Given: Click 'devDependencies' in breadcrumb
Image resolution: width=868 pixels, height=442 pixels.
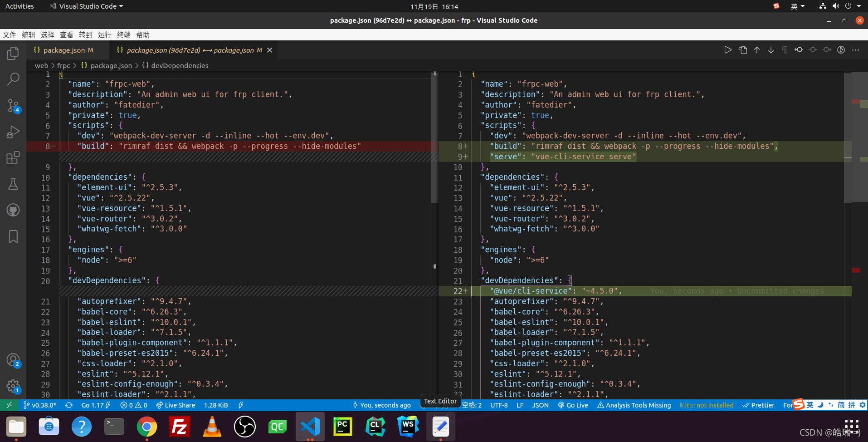Looking at the screenshot, I should coord(180,66).
